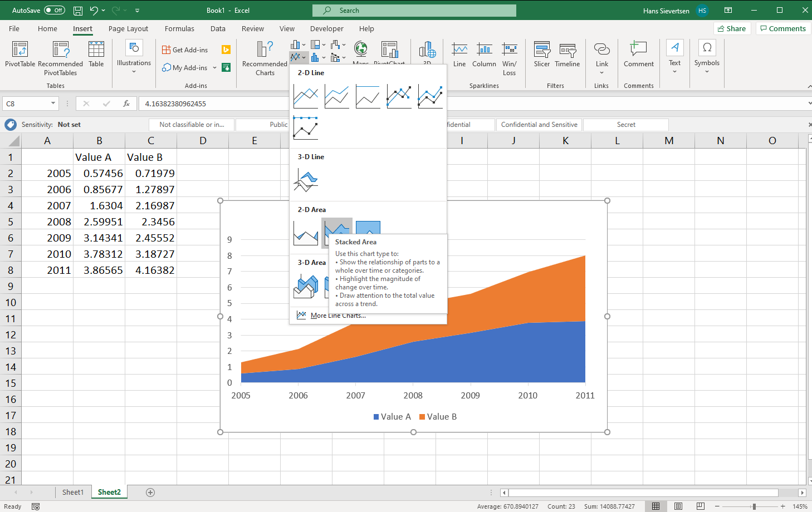This screenshot has height=512, width=812.
Task: Click the Macro recording status bar button
Action: point(36,506)
